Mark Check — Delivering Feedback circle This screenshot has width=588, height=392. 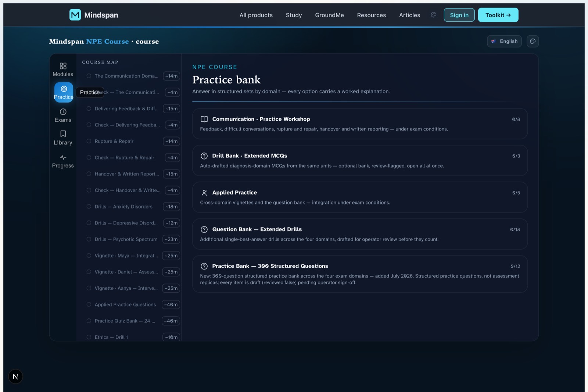(x=89, y=125)
